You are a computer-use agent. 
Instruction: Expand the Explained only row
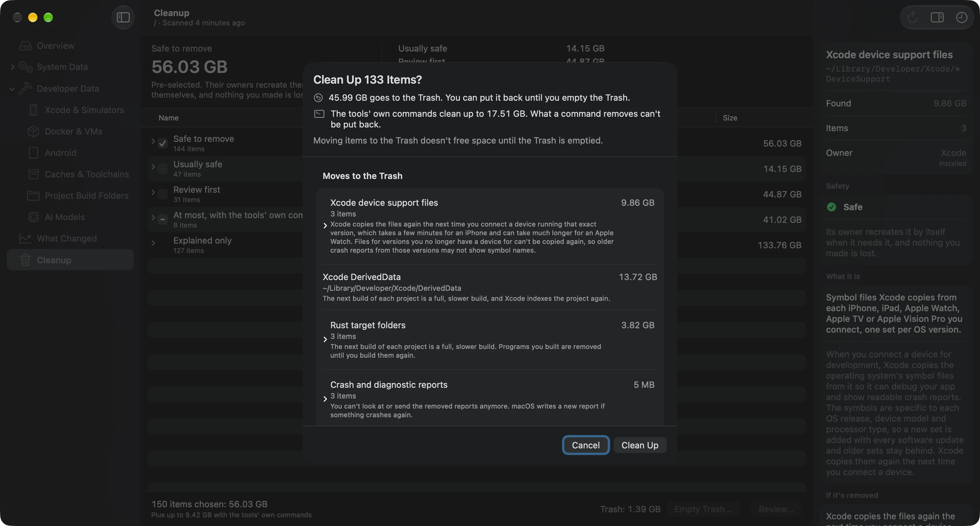click(153, 243)
